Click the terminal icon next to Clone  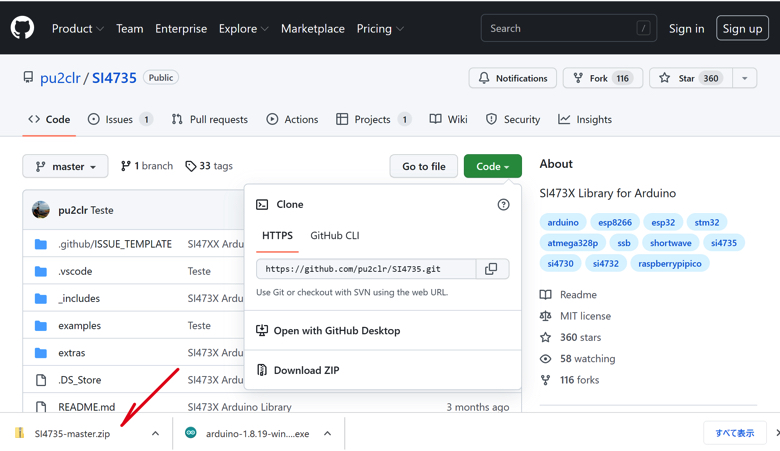tap(262, 204)
